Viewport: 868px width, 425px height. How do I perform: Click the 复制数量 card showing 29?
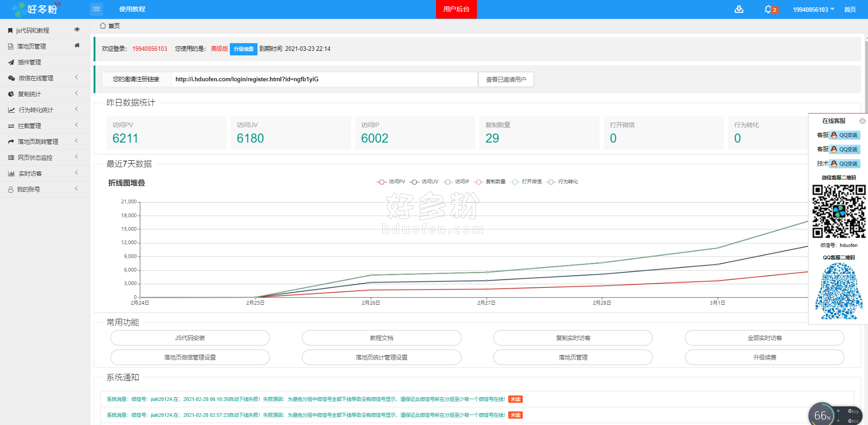point(540,133)
